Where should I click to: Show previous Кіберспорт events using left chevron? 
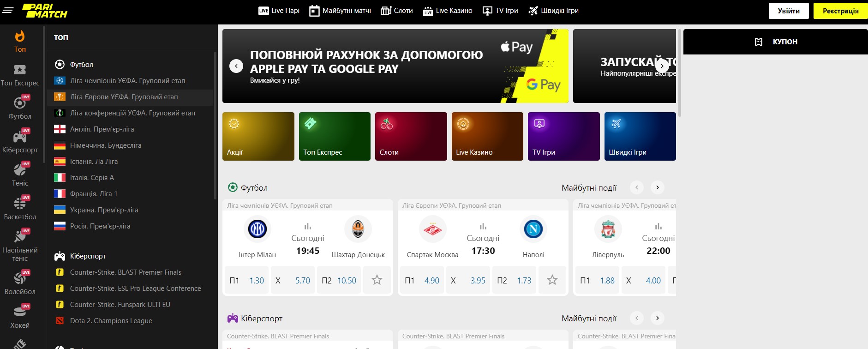click(637, 318)
